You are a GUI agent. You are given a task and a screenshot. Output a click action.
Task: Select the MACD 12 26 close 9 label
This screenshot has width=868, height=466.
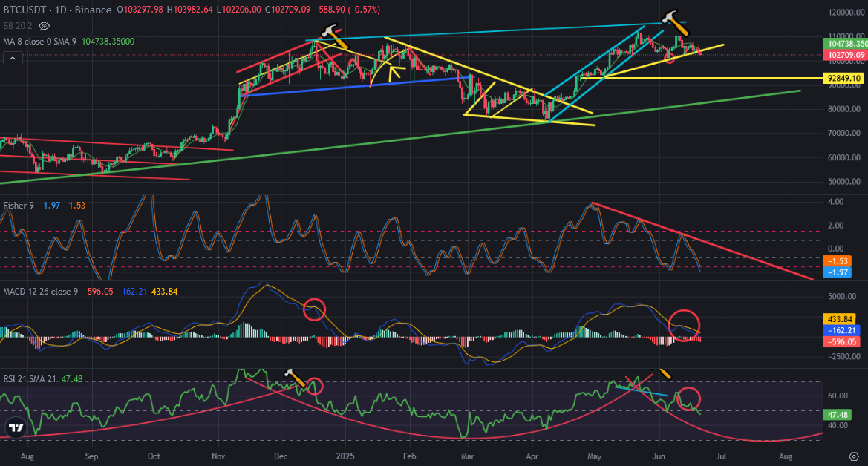tap(40, 291)
